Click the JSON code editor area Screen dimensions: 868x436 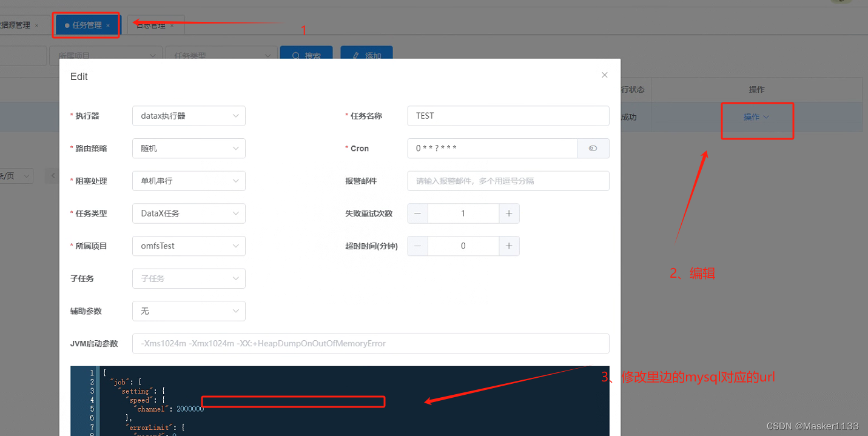[340, 401]
